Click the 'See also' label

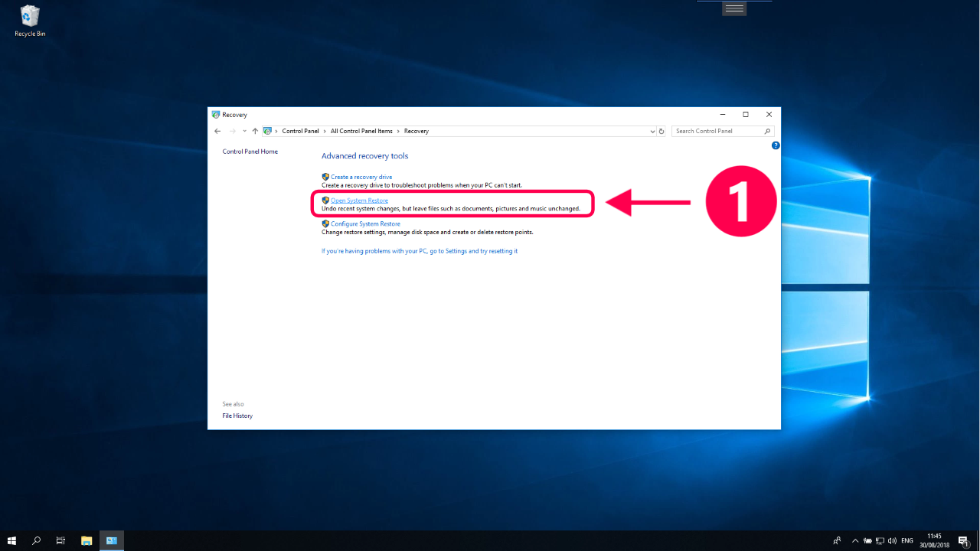click(x=233, y=404)
